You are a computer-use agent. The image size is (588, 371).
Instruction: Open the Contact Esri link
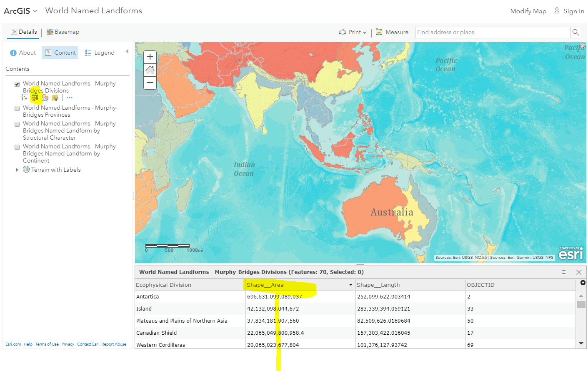88,344
